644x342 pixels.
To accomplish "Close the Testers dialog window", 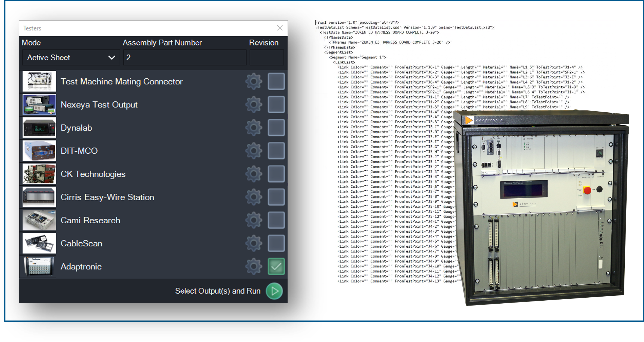I will (280, 28).
